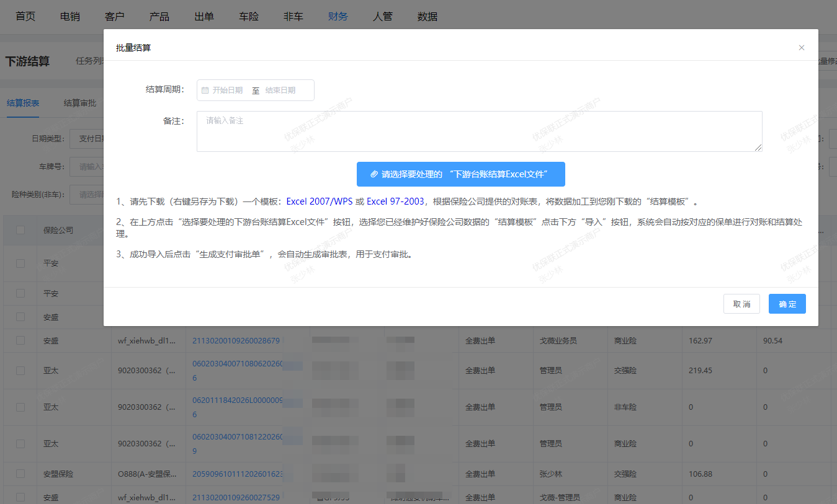The width and height of the screenshot is (837, 504).
Task: Download the Excel 2007/WPS template link
Action: click(x=319, y=201)
